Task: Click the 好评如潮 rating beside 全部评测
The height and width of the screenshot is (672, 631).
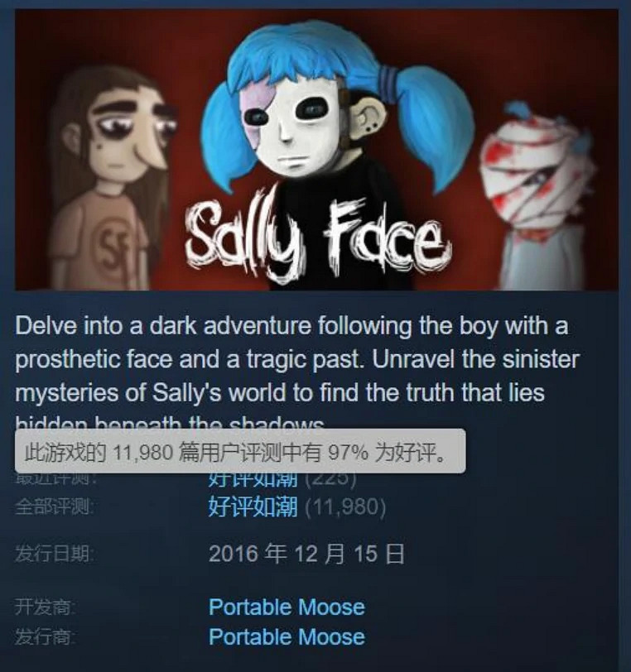Action: coord(253,506)
